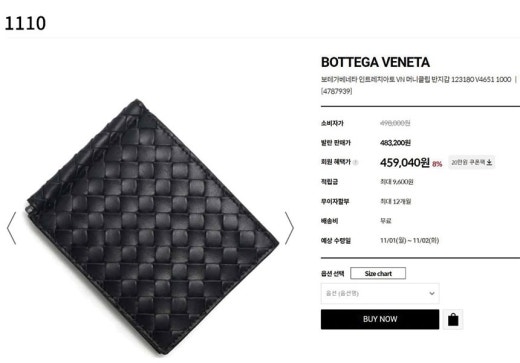Click the download icon on coupon pack badge
This screenshot has height=363, width=520.
[x=489, y=162]
